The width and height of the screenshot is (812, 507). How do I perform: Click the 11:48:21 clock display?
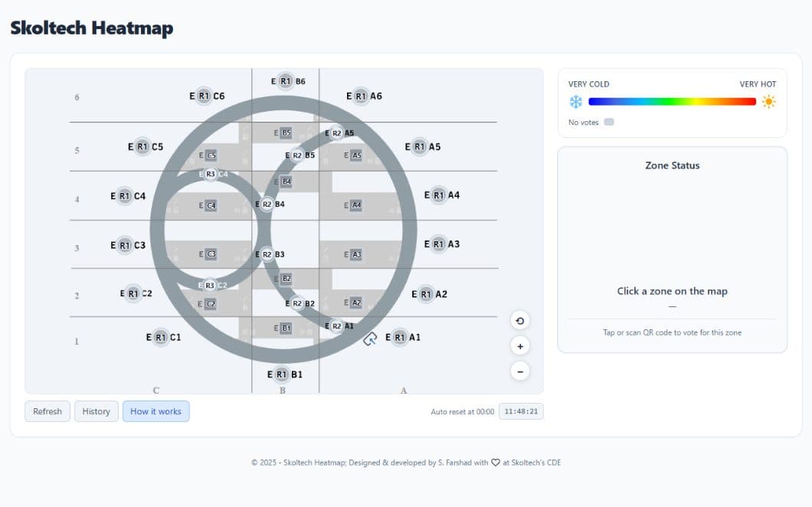click(x=521, y=411)
